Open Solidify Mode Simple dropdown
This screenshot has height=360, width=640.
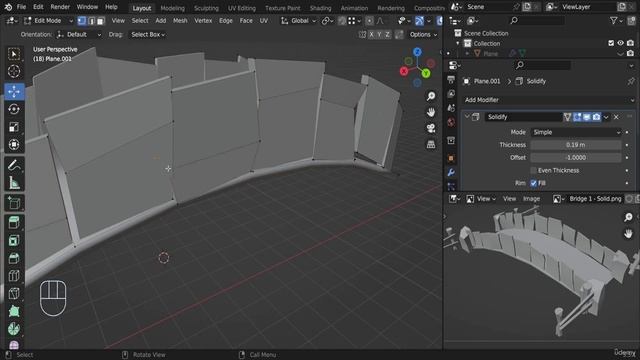pyautogui.click(x=576, y=132)
